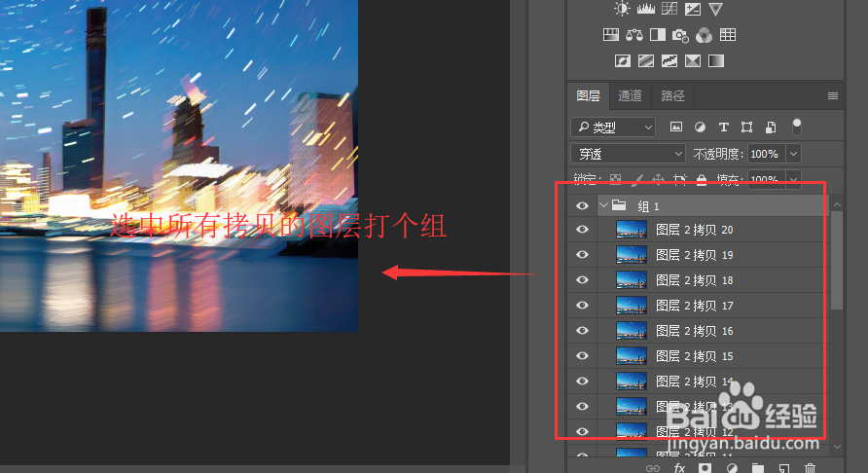
Task: Filter layers panel by shape layers
Action: point(746,127)
